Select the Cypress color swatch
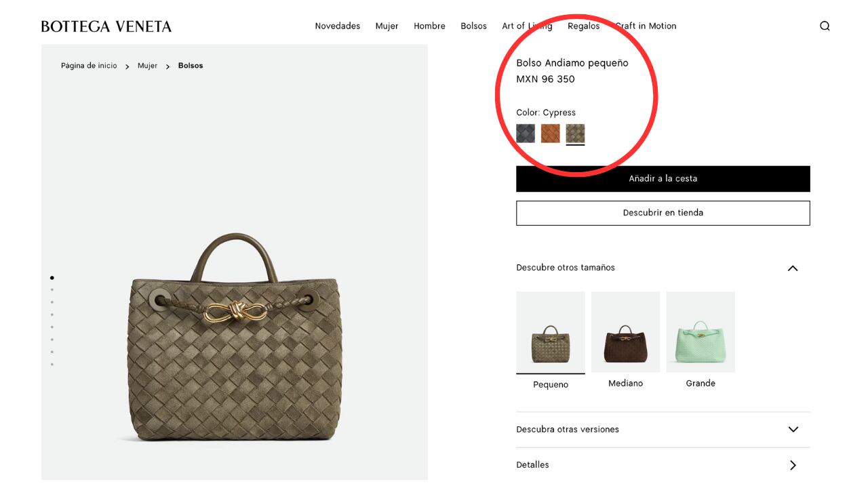This screenshot has width=868, height=488. [x=576, y=133]
